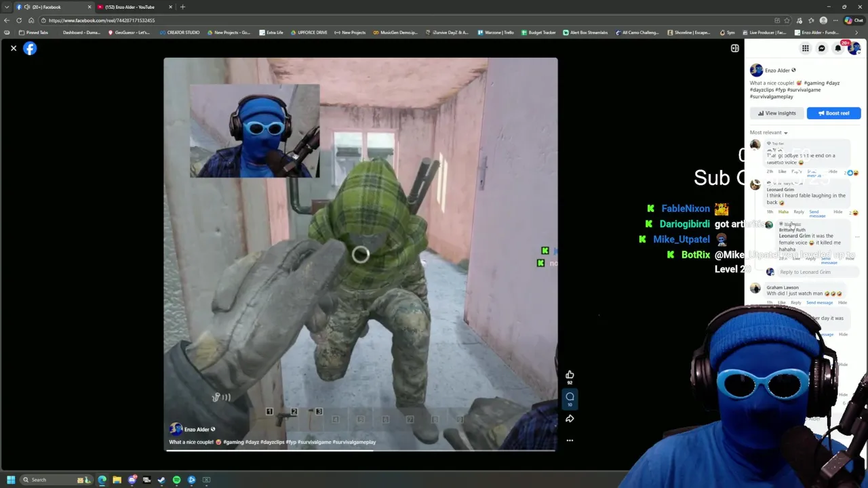The width and height of the screenshot is (868, 488).
Task: Open the Messenger icon
Action: (x=821, y=48)
